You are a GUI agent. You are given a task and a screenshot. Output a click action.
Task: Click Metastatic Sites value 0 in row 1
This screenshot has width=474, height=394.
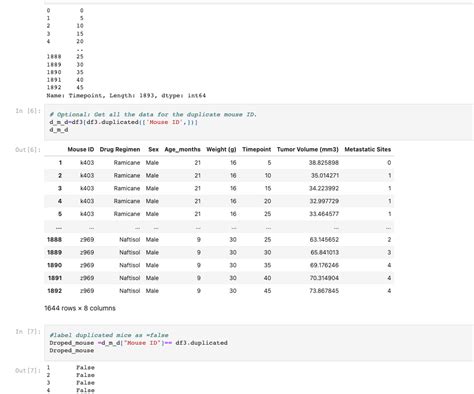[x=389, y=163]
